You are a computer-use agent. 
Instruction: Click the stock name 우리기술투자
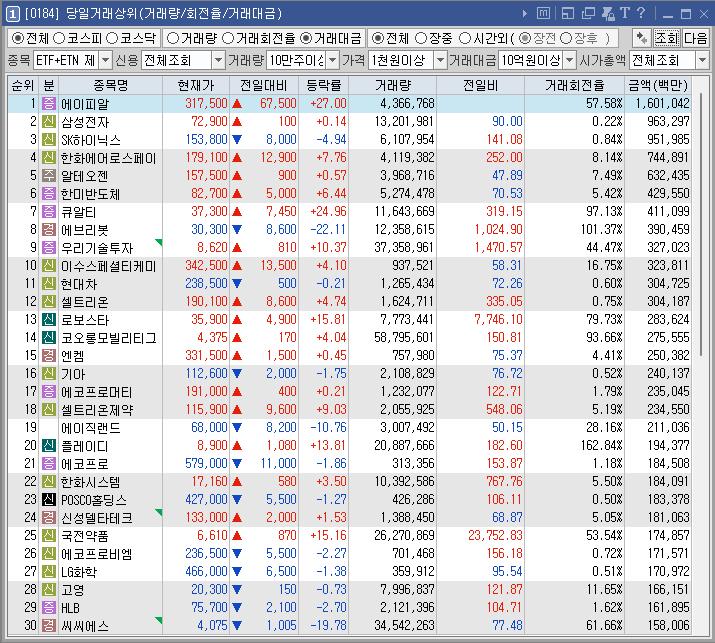point(97,248)
